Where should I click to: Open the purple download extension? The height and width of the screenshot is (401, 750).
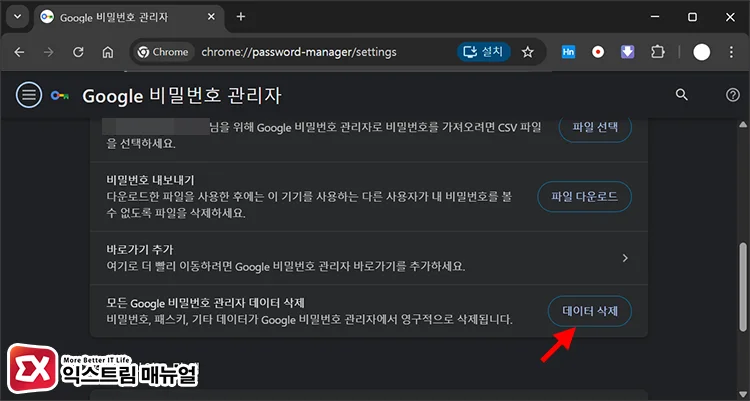(628, 52)
